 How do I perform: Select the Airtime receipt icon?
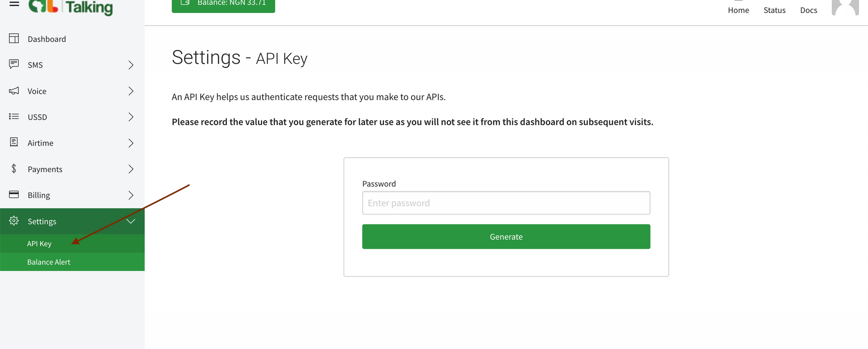tap(13, 142)
